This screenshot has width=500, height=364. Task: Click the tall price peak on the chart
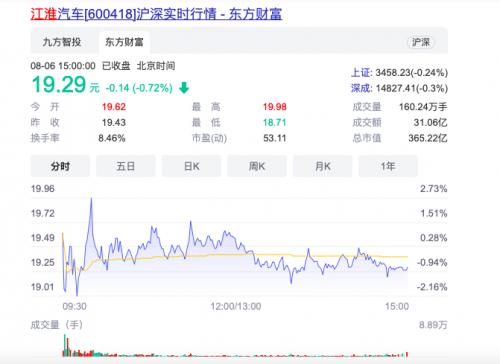pyautogui.click(x=91, y=201)
